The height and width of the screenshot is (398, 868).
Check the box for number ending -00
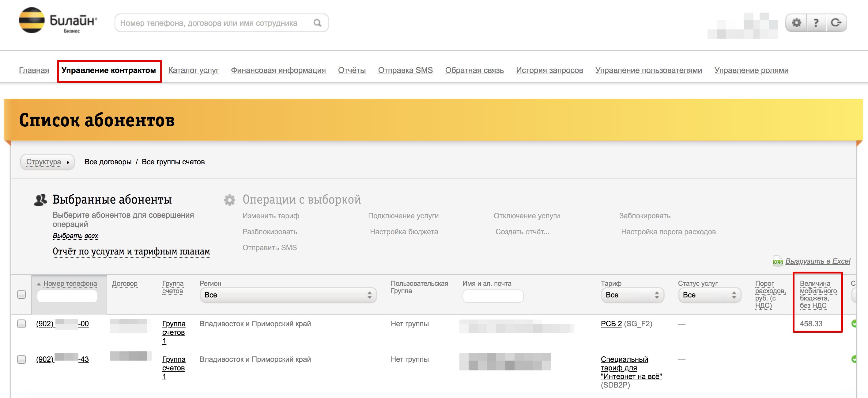[x=21, y=324]
